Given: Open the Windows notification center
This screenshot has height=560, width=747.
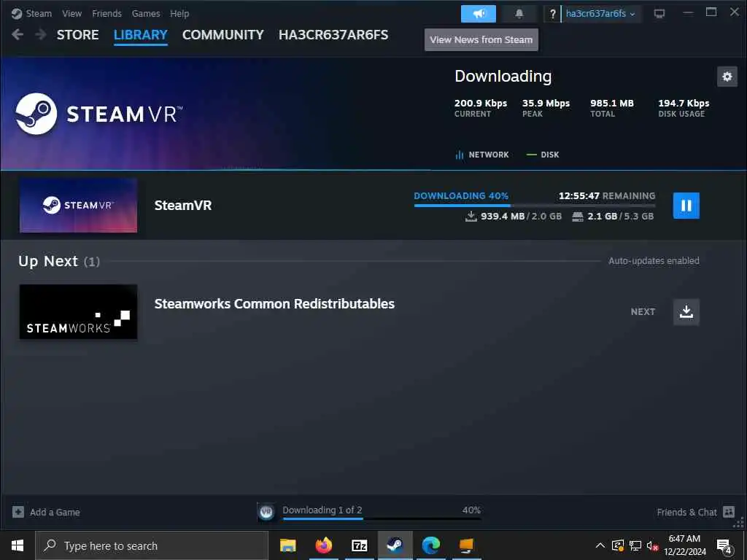Looking at the screenshot, I should (724, 546).
